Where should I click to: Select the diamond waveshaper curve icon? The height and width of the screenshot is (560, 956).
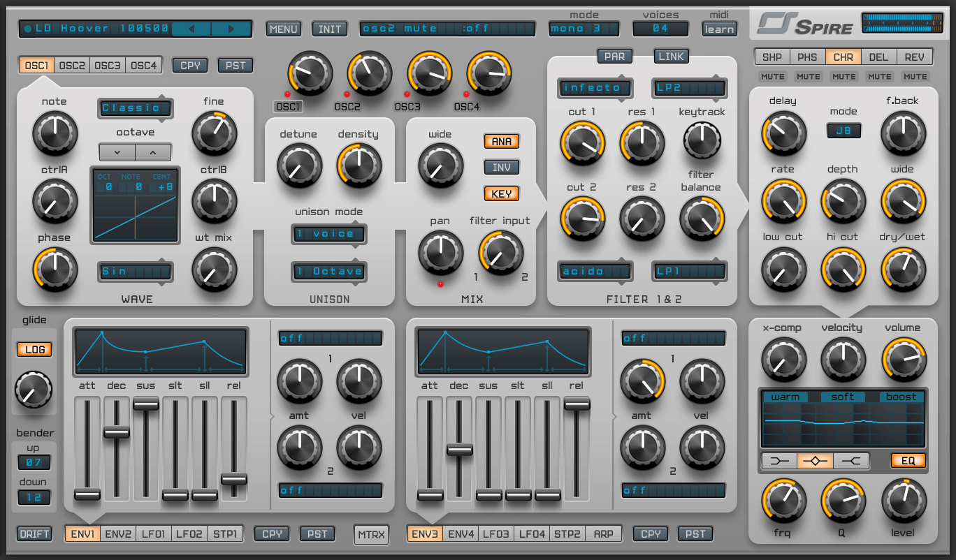(x=816, y=460)
